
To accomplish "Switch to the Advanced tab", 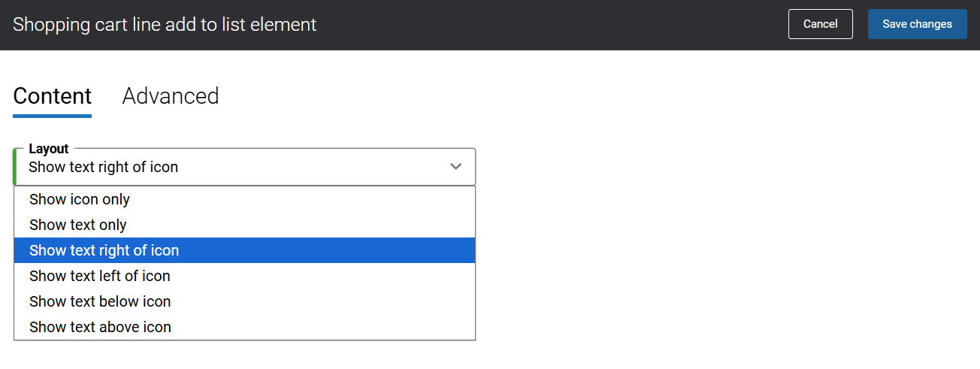I will (x=171, y=96).
